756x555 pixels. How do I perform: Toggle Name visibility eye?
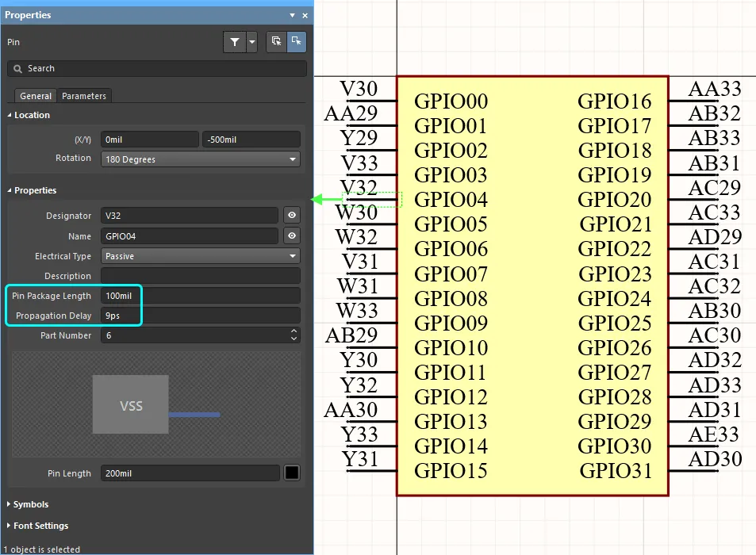click(x=292, y=236)
